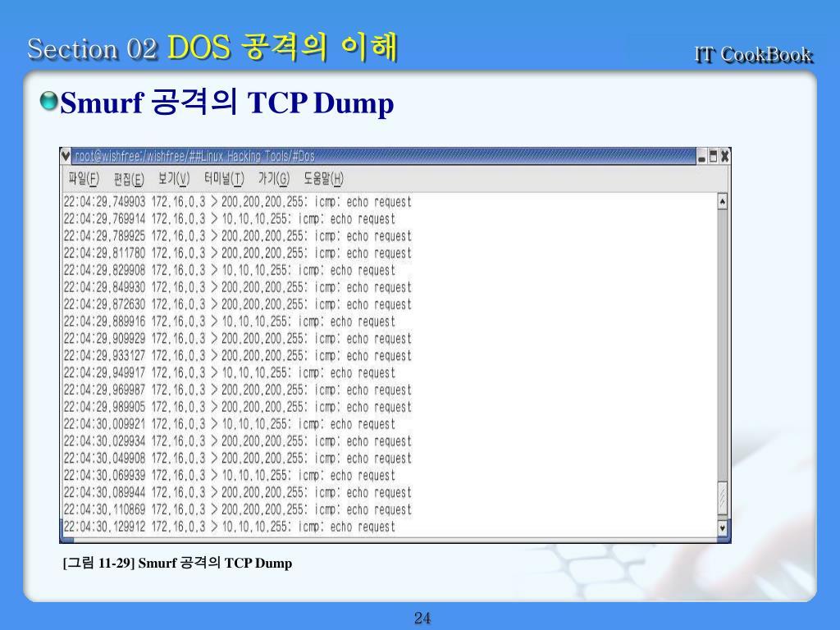This screenshot has width=840, height=630.
Task: Select the line with timestamp 22:04:29.949917
Action: pos(230,373)
